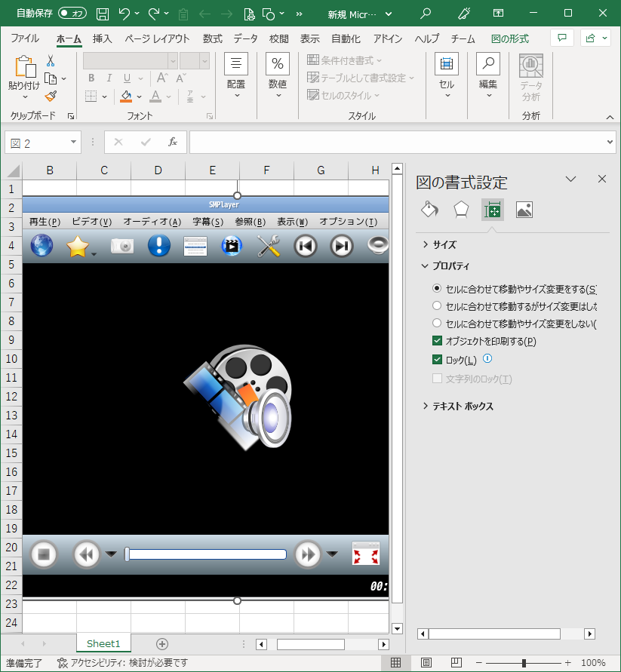The width and height of the screenshot is (621, 672).
Task: Click the Save icon in title bar
Action: pos(103,14)
